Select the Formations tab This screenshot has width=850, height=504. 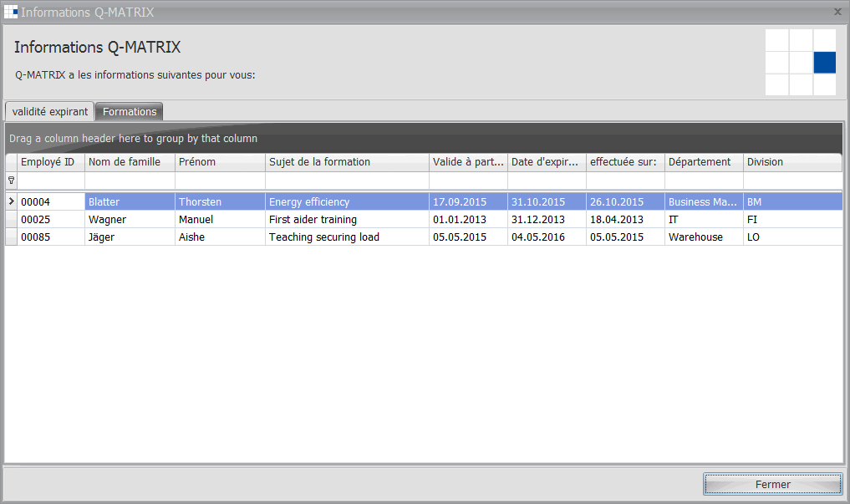pos(130,112)
